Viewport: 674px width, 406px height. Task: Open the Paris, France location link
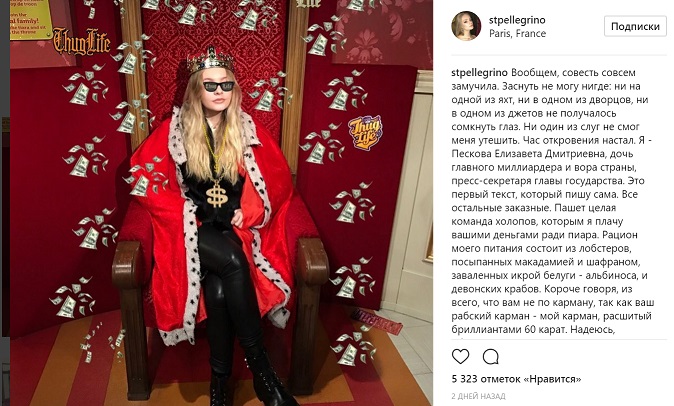517,34
